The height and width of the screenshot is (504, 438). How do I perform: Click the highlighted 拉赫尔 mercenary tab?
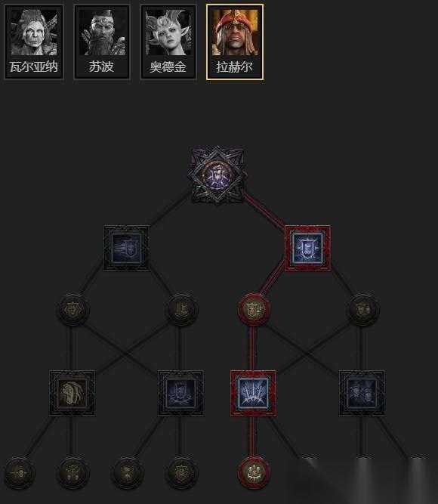pyautogui.click(x=235, y=42)
